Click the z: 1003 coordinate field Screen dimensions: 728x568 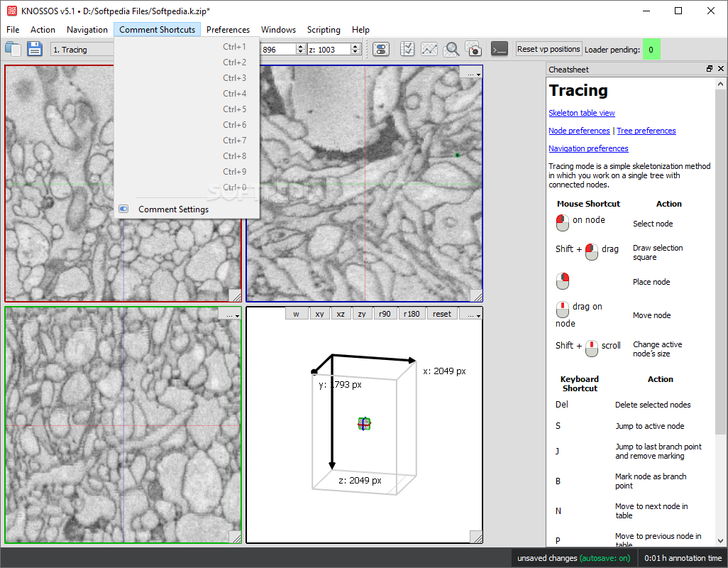click(330, 49)
